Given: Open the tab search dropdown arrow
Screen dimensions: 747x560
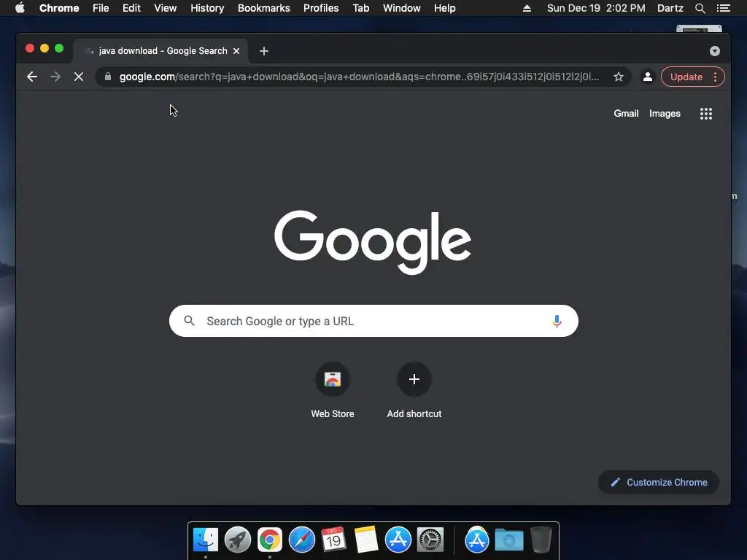Looking at the screenshot, I should pyautogui.click(x=715, y=51).
